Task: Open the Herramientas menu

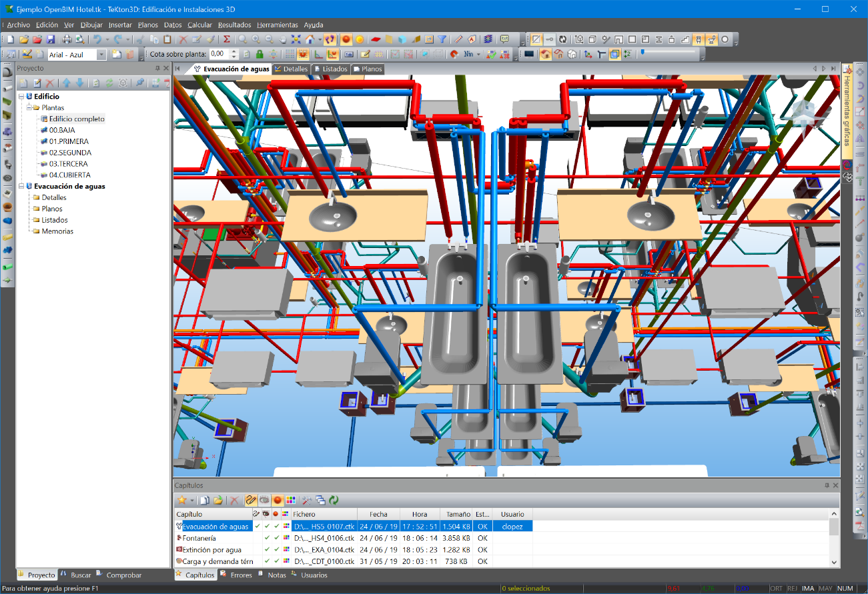Action: [x=277, y=25]
